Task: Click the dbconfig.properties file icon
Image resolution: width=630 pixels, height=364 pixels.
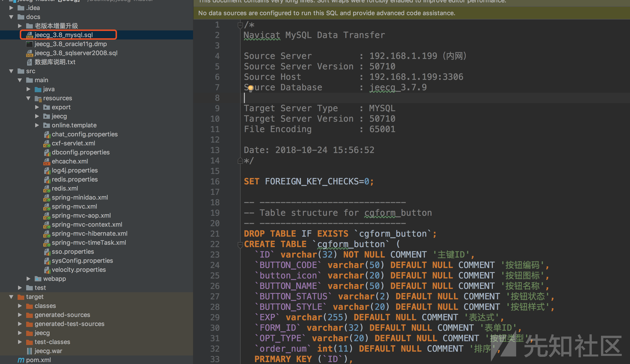Action: point(47,152)
